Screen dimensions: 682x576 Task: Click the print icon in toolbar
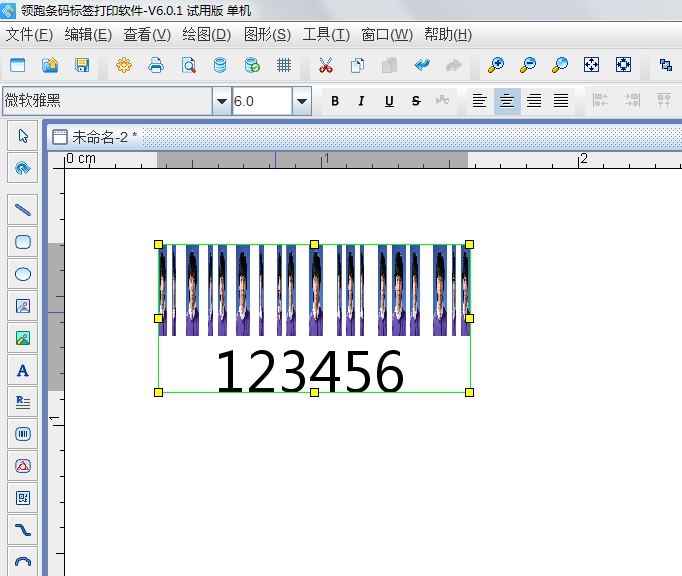[156, 66]
